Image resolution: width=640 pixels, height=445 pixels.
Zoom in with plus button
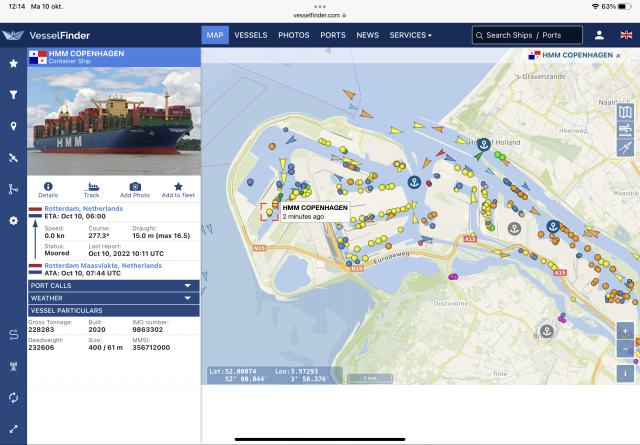point(625,331)
